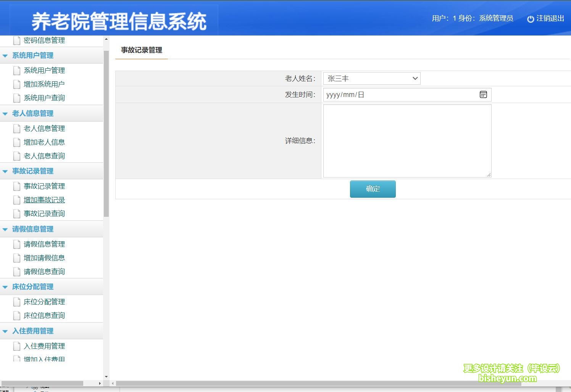
Task: Collapse the 系统用户管理 section
Action: [x=5, y=56]
